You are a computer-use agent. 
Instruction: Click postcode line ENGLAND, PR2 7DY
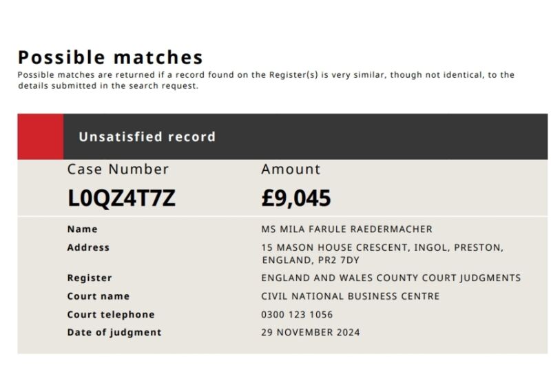311,260
